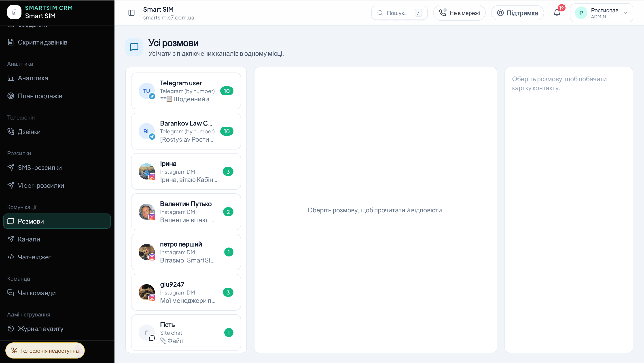Open the Barankov Law conversation
This screenshot has height=363, width=644.
click(186, 131)
